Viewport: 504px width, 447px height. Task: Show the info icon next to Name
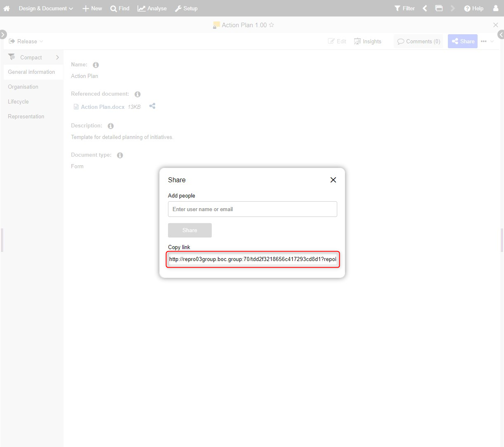tap(96, 65)
